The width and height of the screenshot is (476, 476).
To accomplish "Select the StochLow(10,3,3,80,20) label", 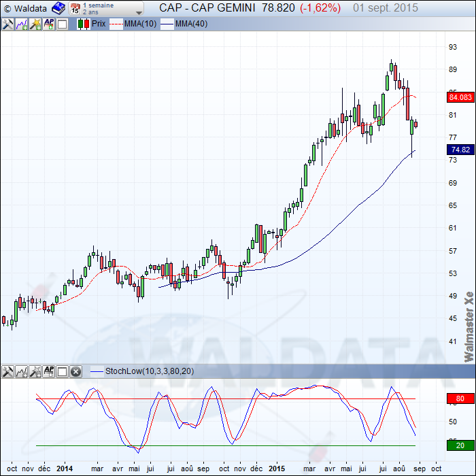I will click(x=150, y=371).
